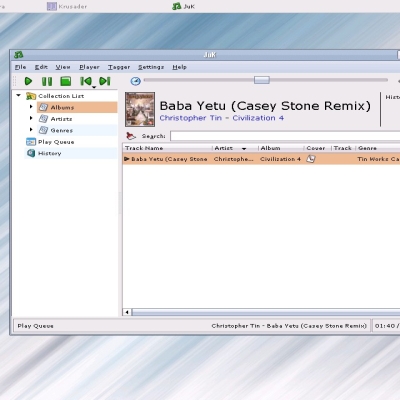Select the Collection List folder icon
The height and width of the screenshot is (400, 400).
[31, 96]
